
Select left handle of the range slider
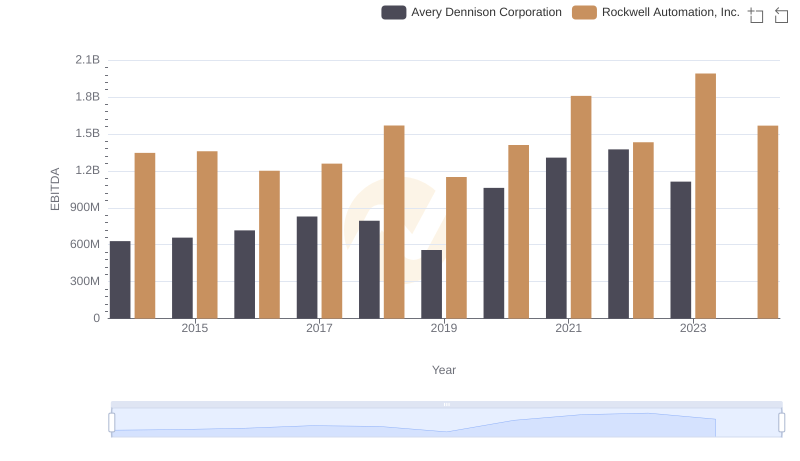pos(112,422)
